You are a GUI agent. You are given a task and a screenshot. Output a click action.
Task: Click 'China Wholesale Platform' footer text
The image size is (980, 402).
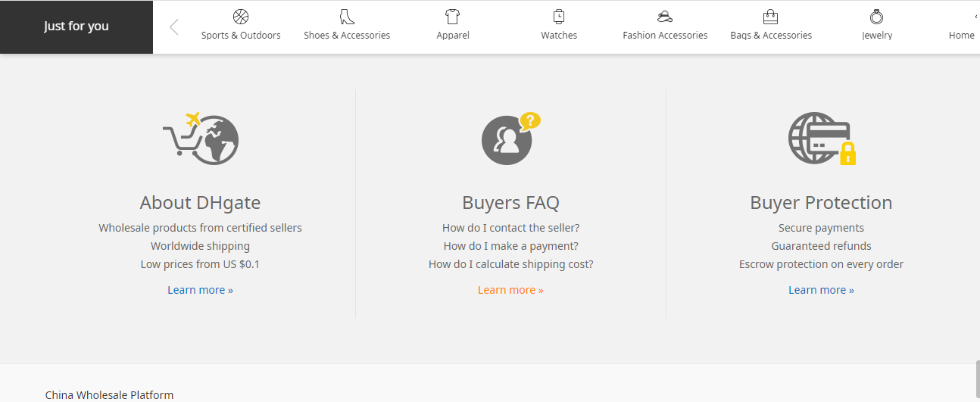pyautogui.click(x=109, y=395)
